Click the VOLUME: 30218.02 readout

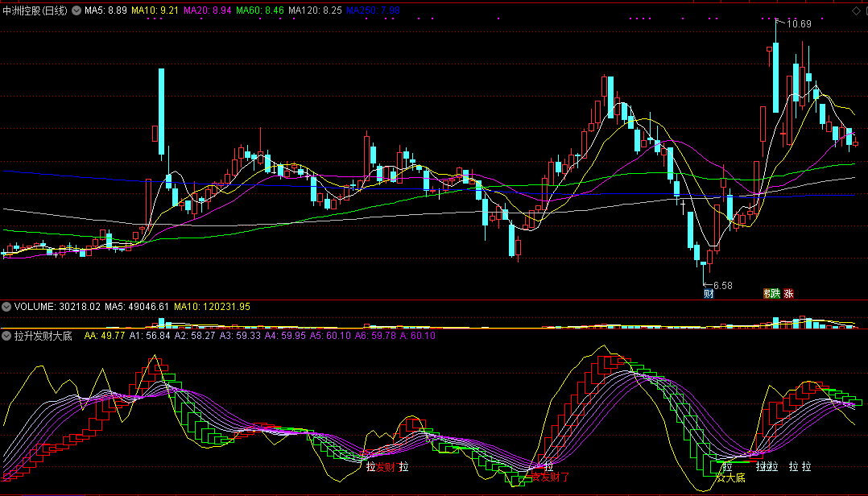tap(58, 307)
